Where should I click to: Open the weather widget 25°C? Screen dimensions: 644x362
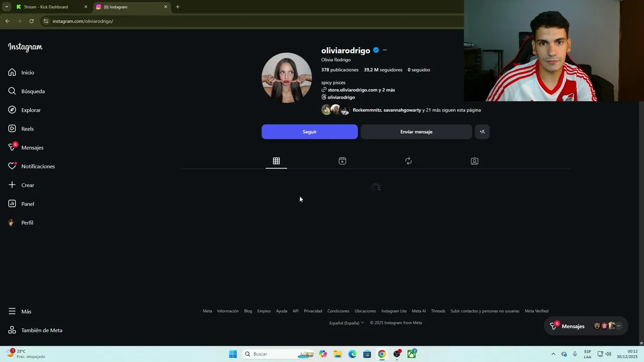pyautogui.click(x=26, y=354)
